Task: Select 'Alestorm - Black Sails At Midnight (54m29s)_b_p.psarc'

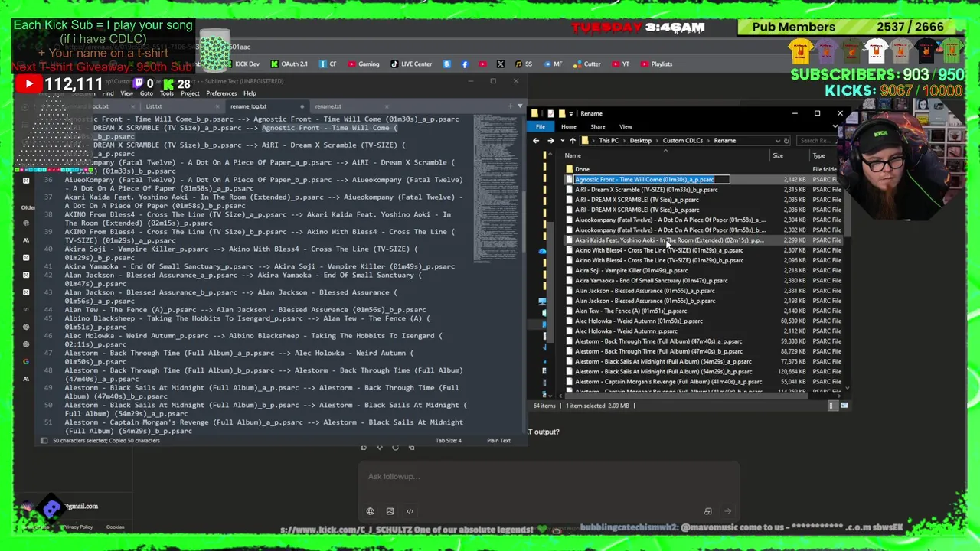Action: 663,371
